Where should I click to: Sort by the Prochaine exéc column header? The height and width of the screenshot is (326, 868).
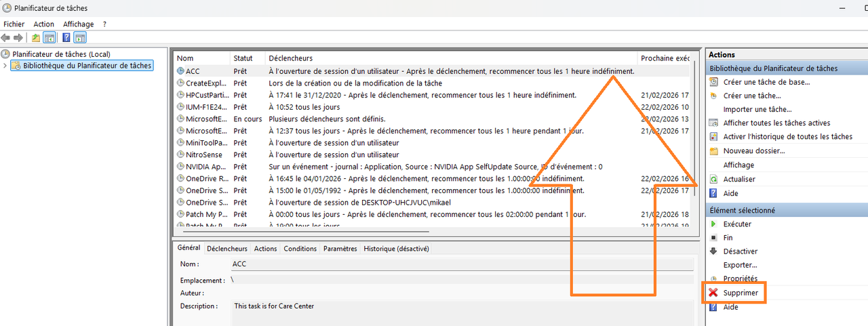coord(665,58)
